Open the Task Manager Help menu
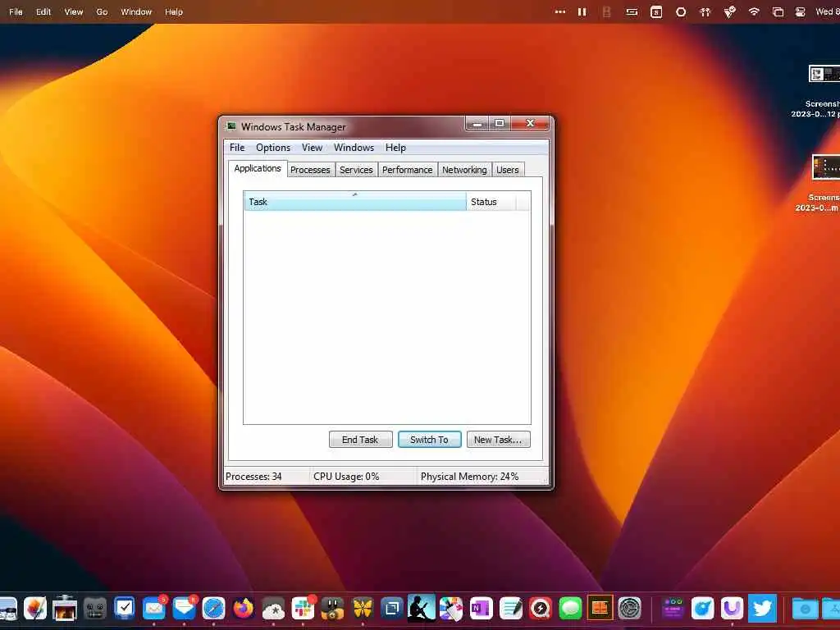The image size is (840, 630). [395, 148]
